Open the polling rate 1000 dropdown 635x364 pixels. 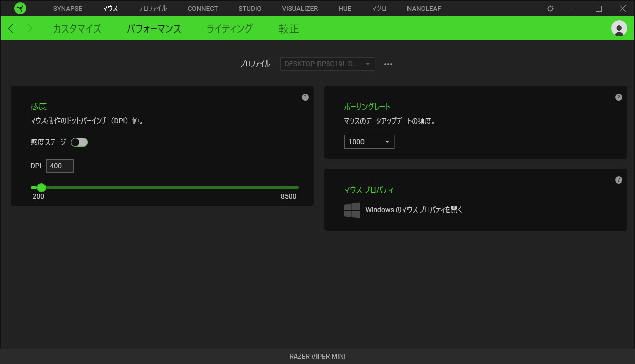pyautogui.click(x=370, y=142)
